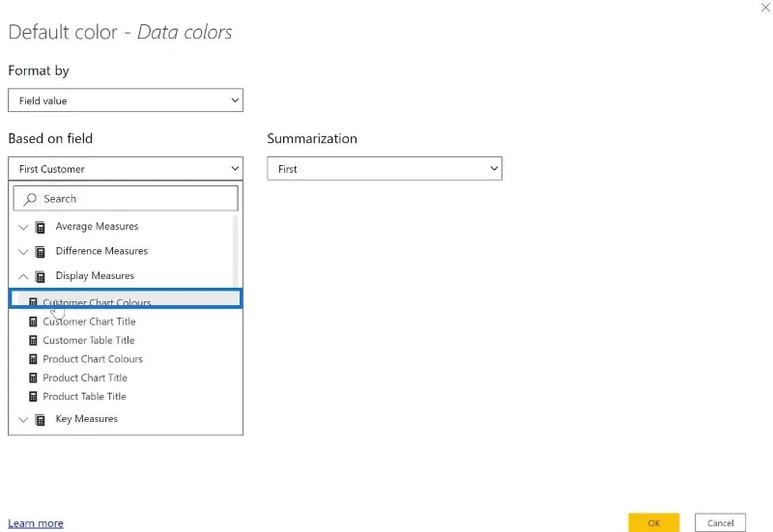Click measure icon beside Product Table Title
Screen dimensions: 773x532
(x=33, y=397)
